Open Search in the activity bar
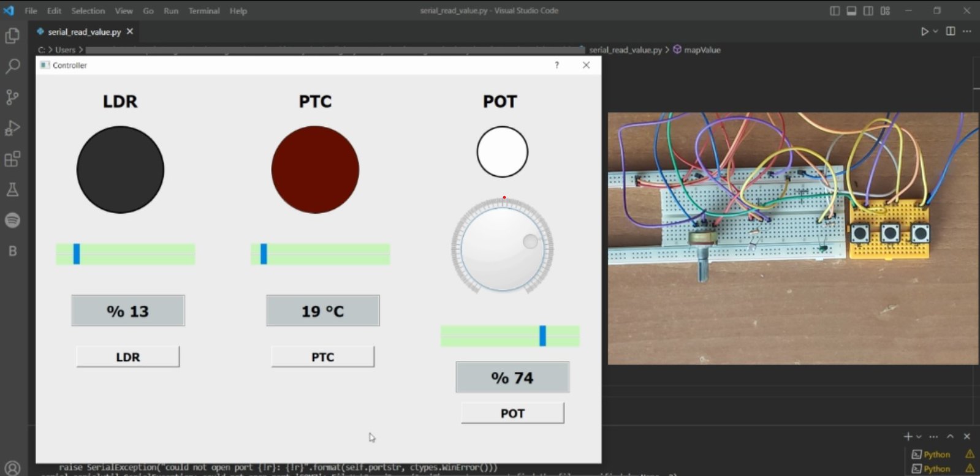This screenshot has width=980, height=476. pyautogui.click(x=12, y=66)
